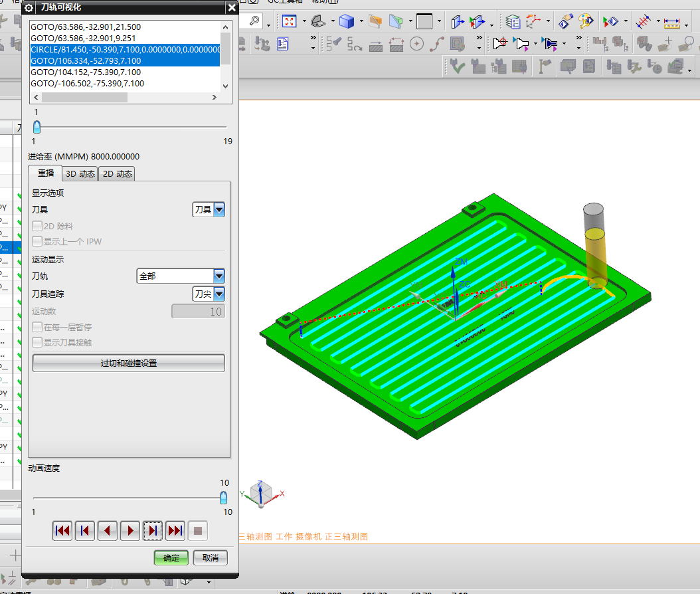Click the 运动数 value field
Viewport: 700px width, 594px height.
click(198, 312)
